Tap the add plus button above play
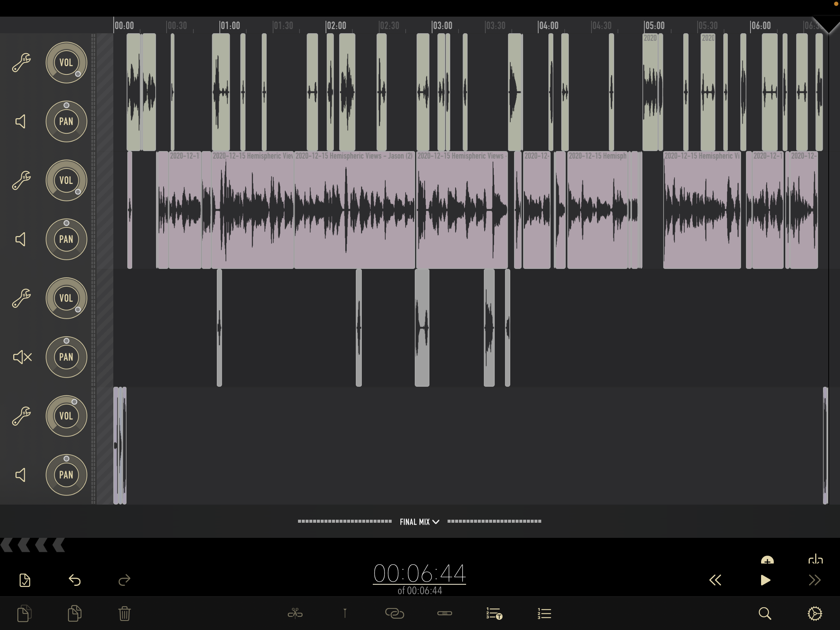Screen dimensions: 840x630 767,560
